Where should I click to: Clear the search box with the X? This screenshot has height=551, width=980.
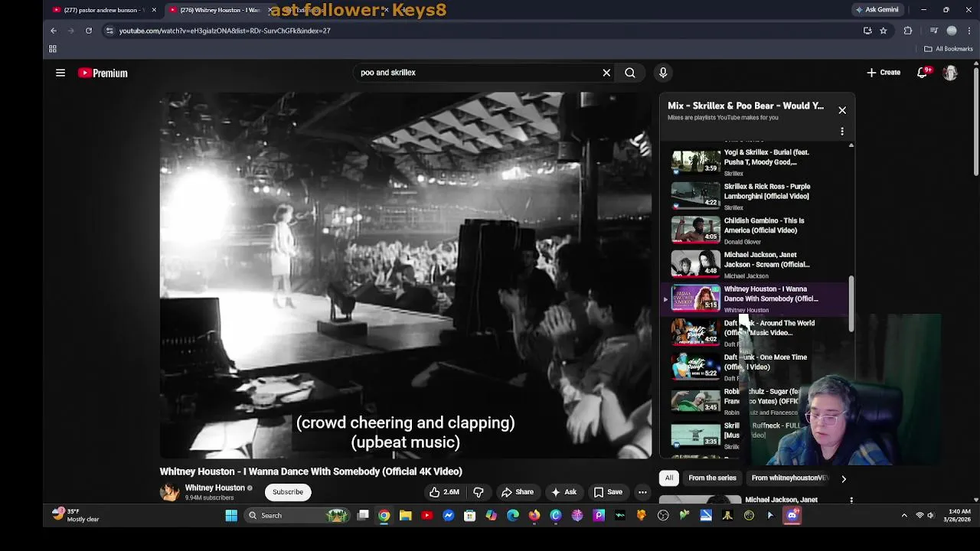pyautogui.click(x=606, y=73)
